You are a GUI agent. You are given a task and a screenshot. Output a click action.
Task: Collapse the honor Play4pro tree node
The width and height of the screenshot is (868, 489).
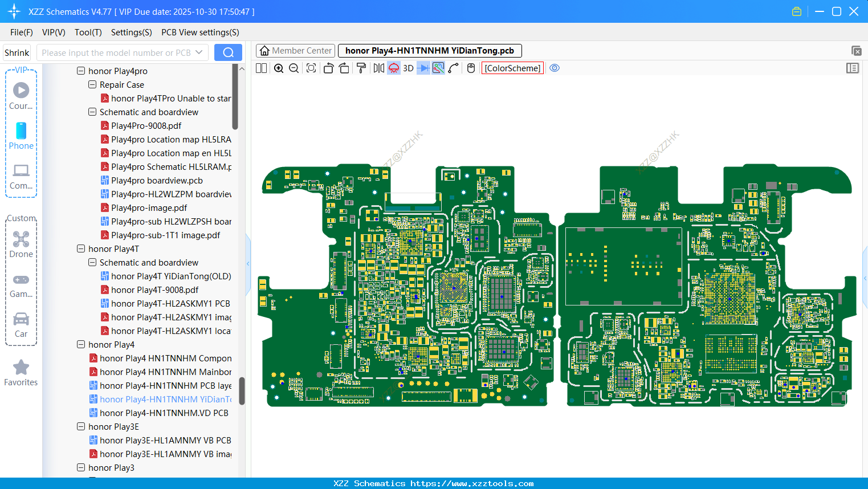81,71
